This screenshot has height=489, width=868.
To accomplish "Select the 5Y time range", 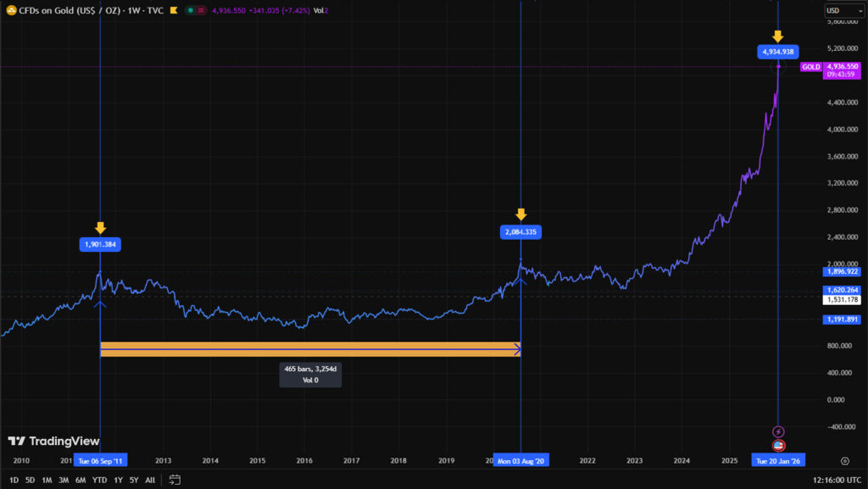I will click(x=134, y=481).
